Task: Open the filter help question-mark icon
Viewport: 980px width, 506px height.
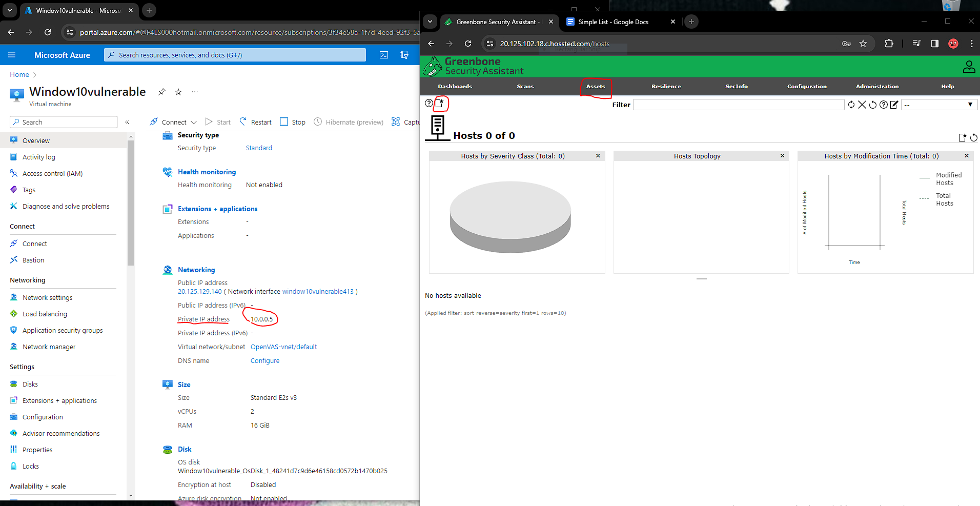Action: (x=884, y=105)
